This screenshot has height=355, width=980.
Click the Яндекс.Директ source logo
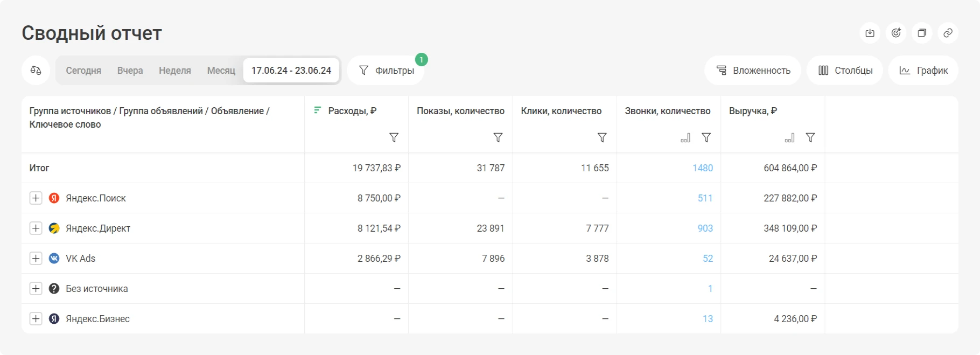[x=54, y=228]
